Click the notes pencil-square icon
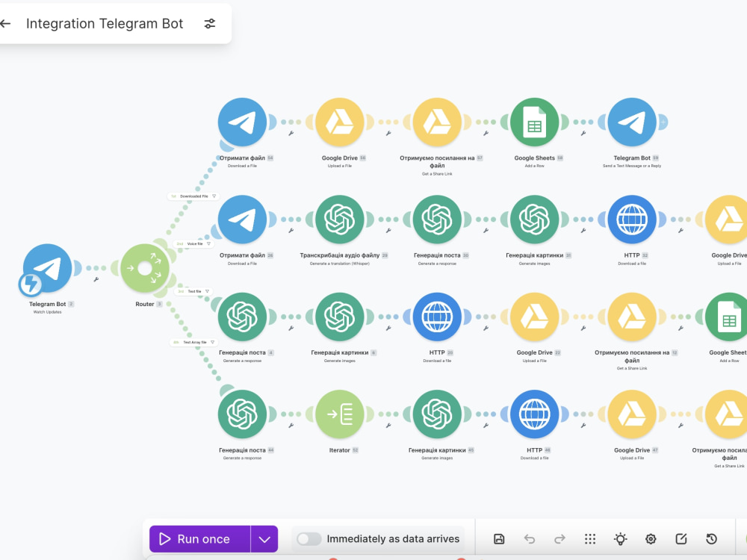The image size is (747, 560). (x=681, y=539)
